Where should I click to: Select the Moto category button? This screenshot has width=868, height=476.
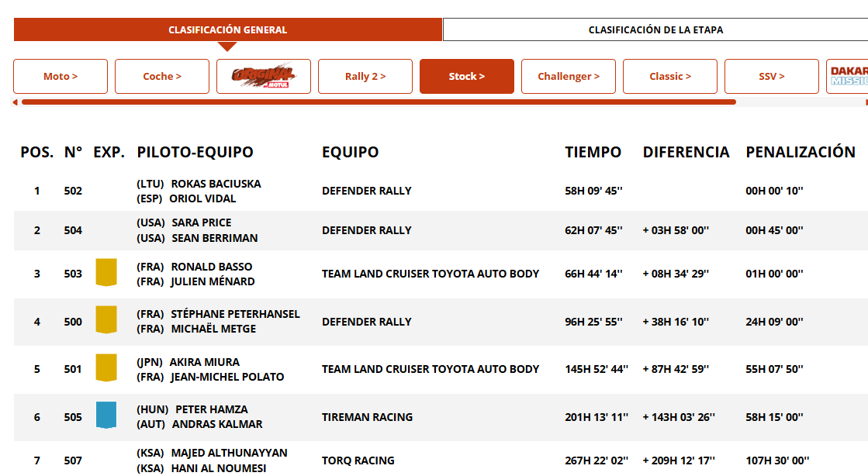point(61,77)
